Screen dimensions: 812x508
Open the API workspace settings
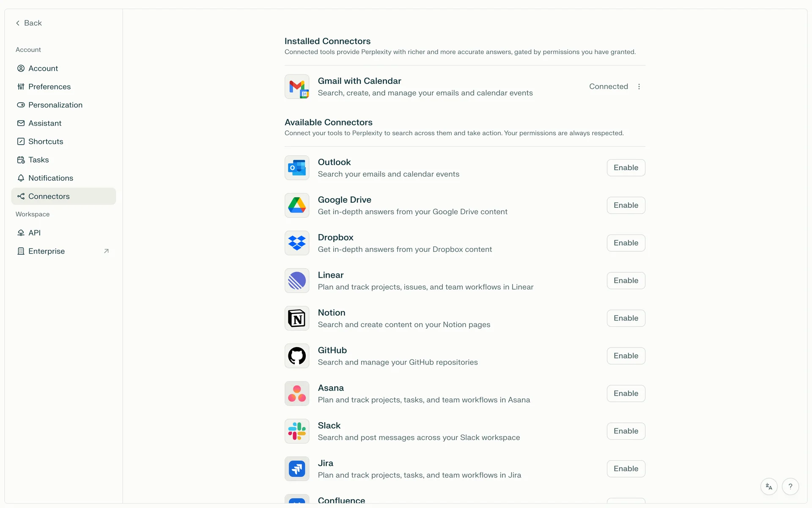click(x=35, y=233)
